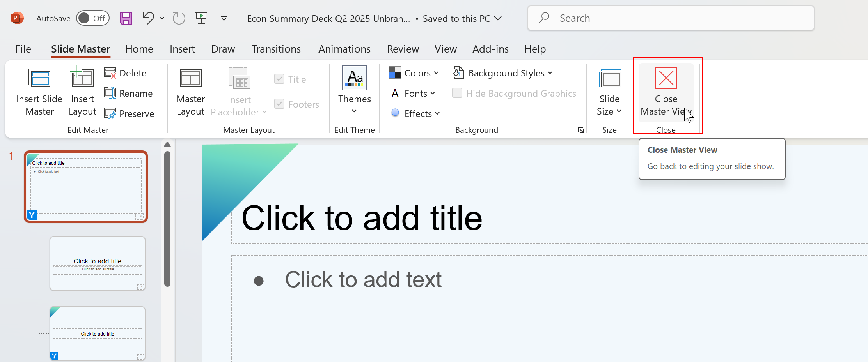Image resolution: width=868 pixels, height=362 pixels.
Task: Open the Animations tab
Action: point(344,49)
